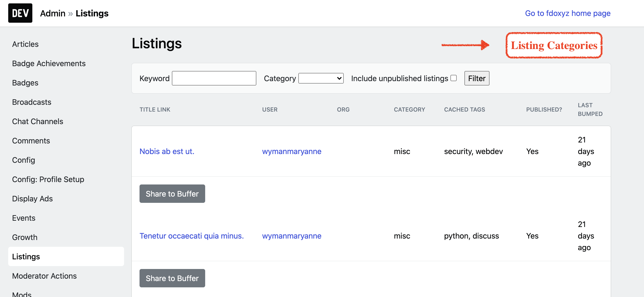View wymanmaryanne user on first row
Image resolution: width=644 pixels, height=297 pixels.
(x=292, y=151)
